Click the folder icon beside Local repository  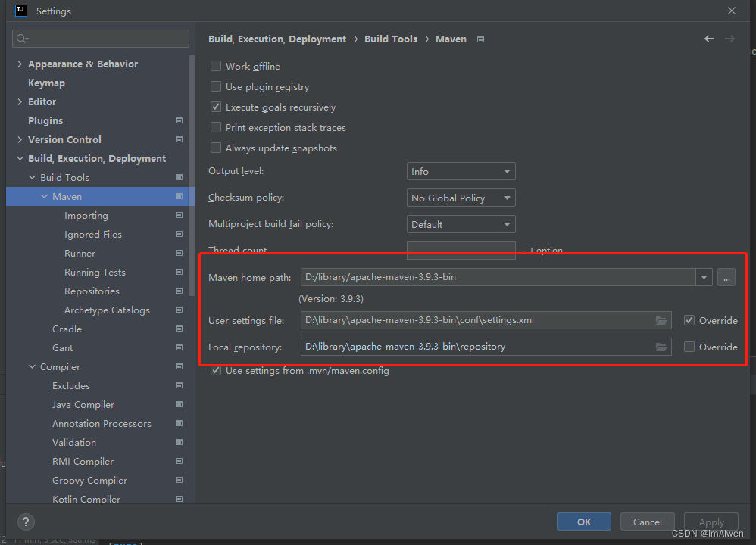coord(661,347)
